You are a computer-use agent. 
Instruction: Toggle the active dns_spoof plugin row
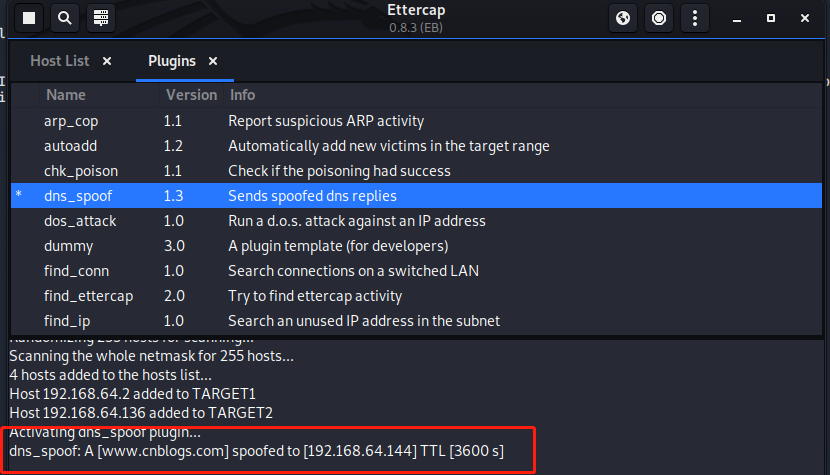point(70,196)
